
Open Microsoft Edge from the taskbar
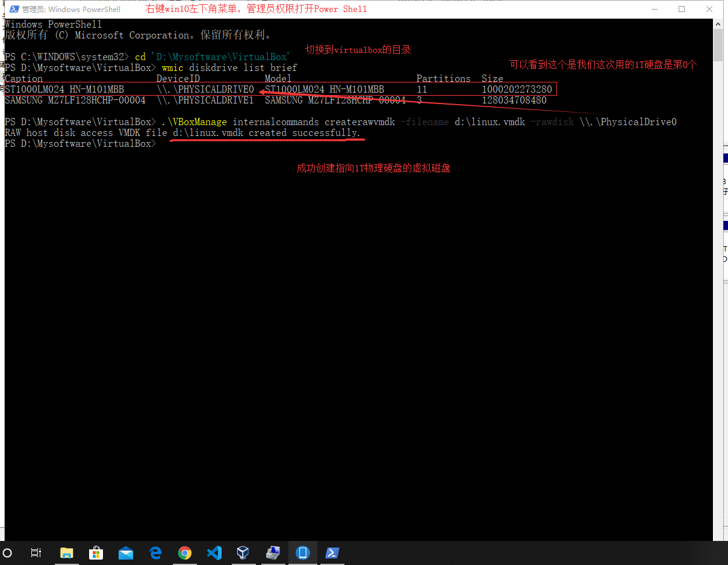coord(155,552)
